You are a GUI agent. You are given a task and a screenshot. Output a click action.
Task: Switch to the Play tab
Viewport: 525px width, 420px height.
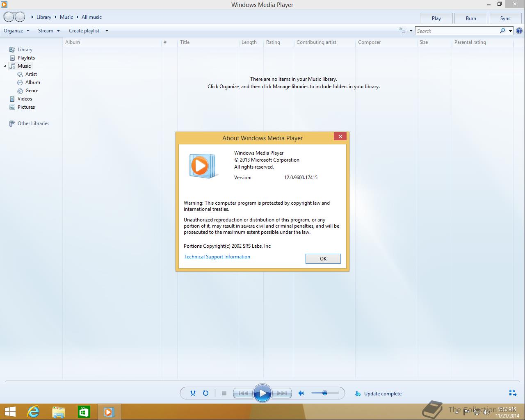[x=436, y=18]
